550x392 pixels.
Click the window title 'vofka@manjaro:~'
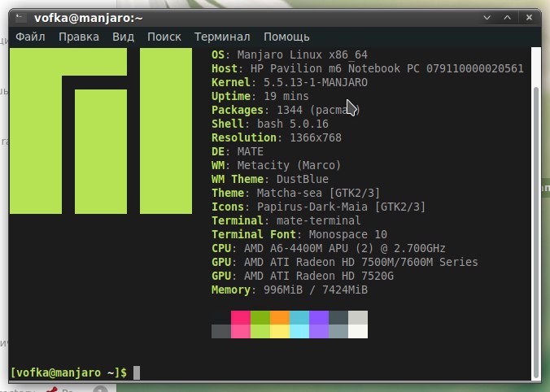pos(89,18)
